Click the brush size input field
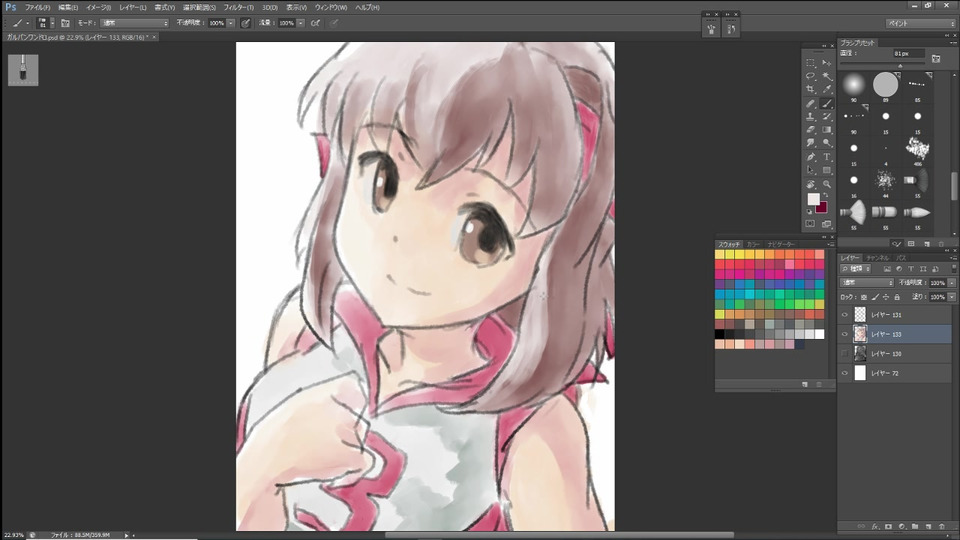Image resolution: width=960 pixels, height=540 pixels. point(908,54)
